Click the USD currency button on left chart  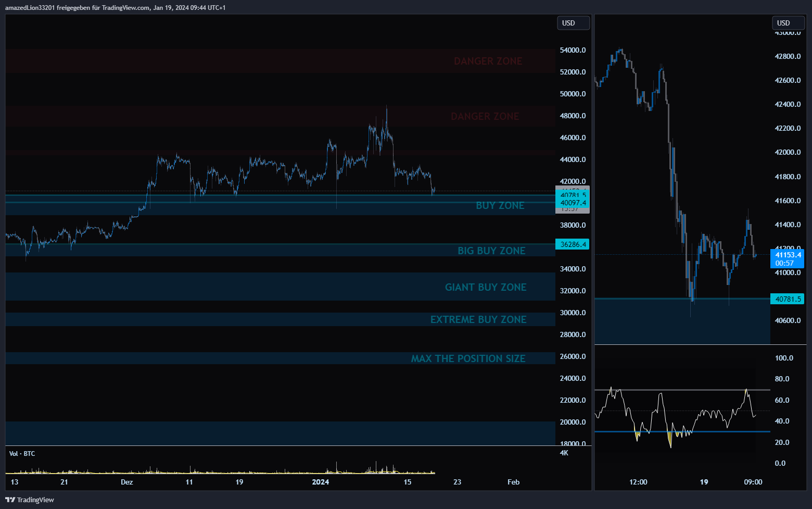coord(573,23)
